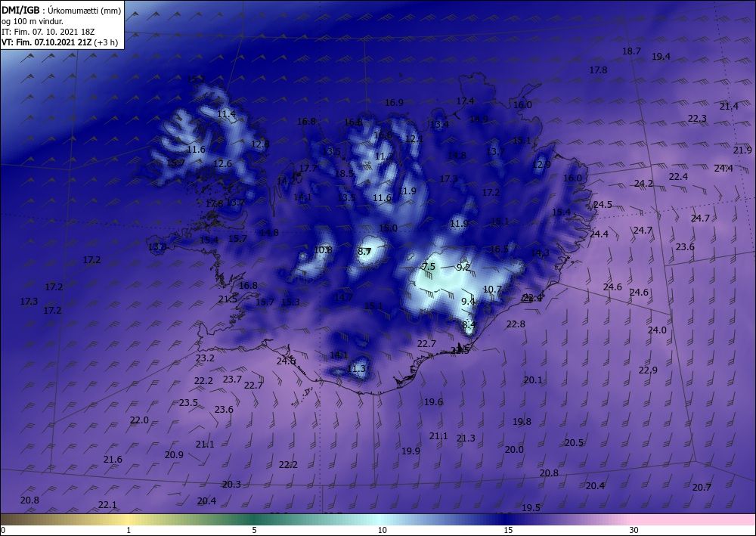
Task: Click the map value 18.5
Action: (x=344, y=174)
